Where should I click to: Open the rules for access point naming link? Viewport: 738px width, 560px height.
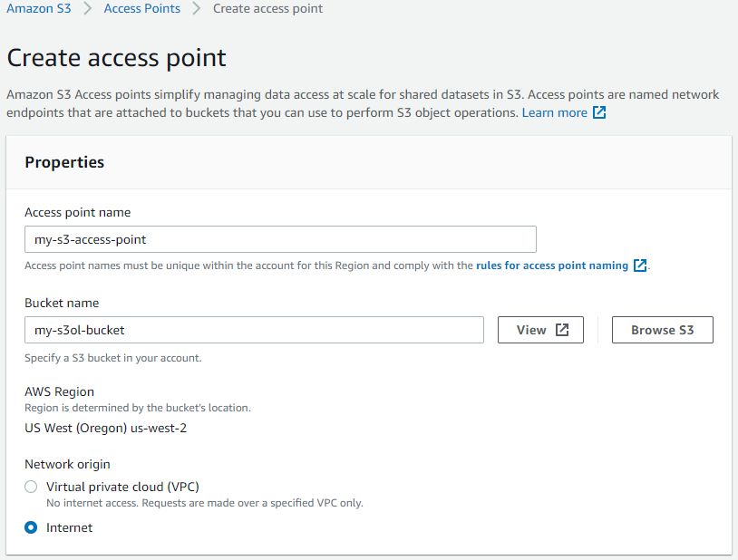tap(555, 266)
